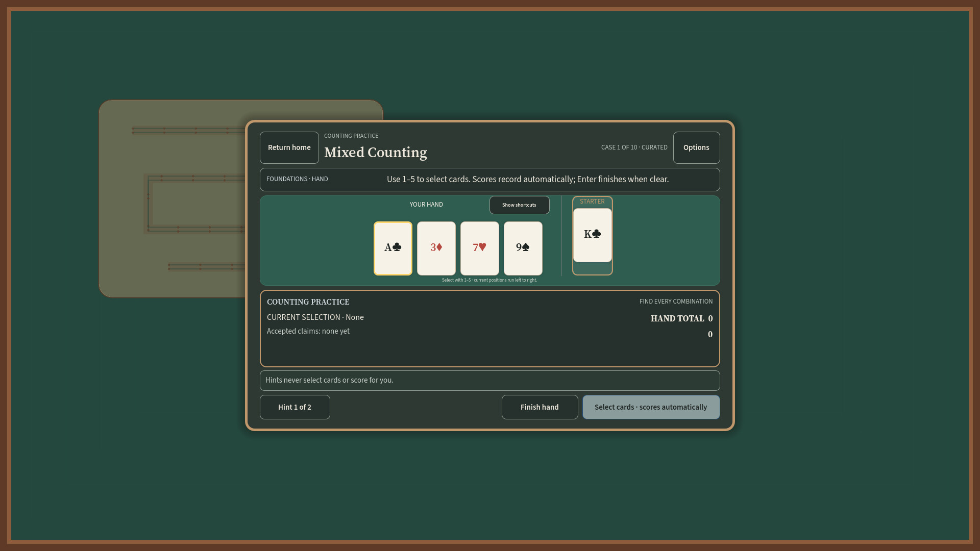Click the Use 1–5 to select cards instruction
This screenshot has height=551, width=980.
tap(527, 179)
